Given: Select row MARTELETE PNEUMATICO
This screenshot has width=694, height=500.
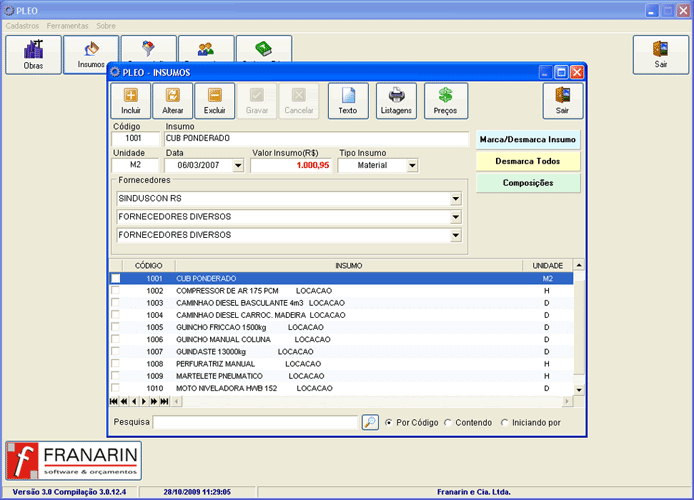Looking at the screenshot, I should [341, 376].
